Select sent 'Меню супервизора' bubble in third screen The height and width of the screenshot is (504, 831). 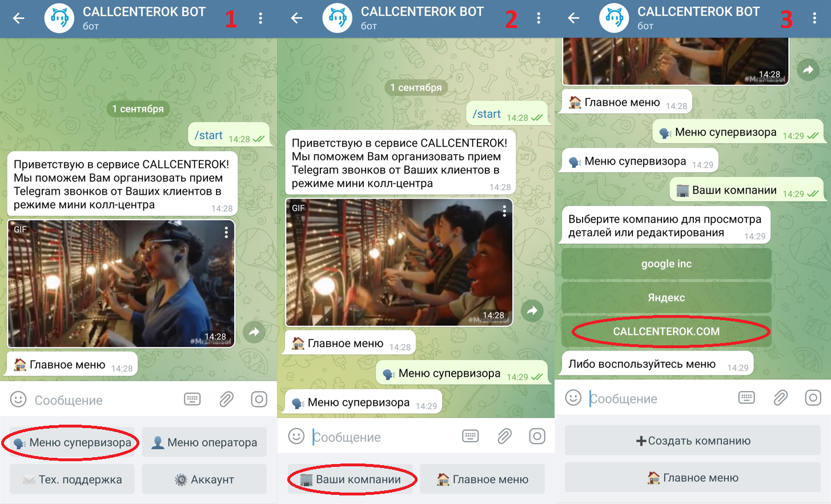tap(738, 132)
